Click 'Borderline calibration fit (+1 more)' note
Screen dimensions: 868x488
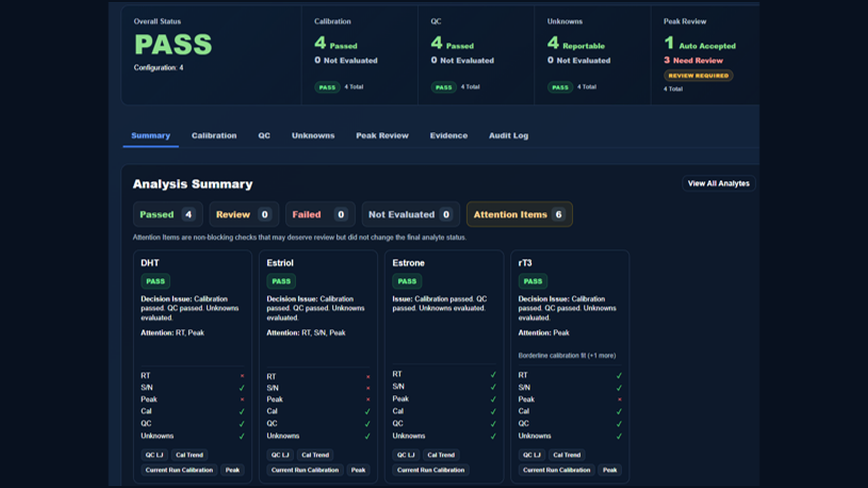pos(567,356)
